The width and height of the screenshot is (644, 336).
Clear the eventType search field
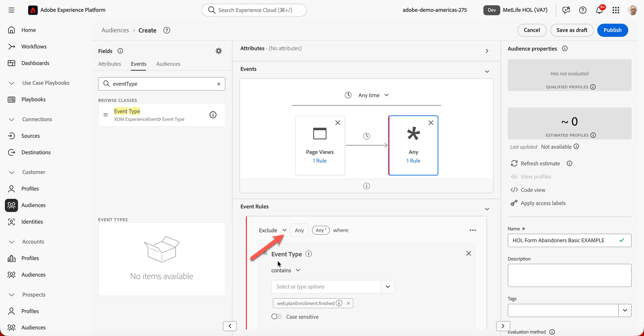point(219,84)
